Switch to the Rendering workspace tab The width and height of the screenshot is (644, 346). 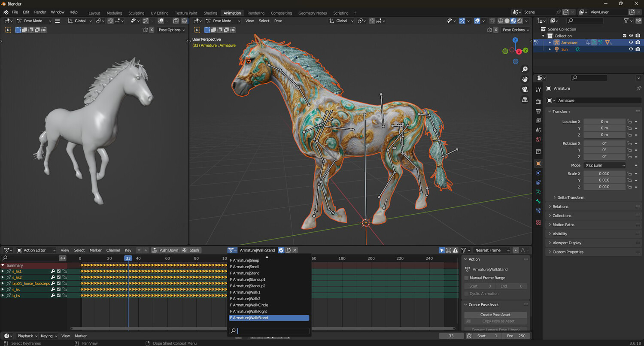click(256, 13)
